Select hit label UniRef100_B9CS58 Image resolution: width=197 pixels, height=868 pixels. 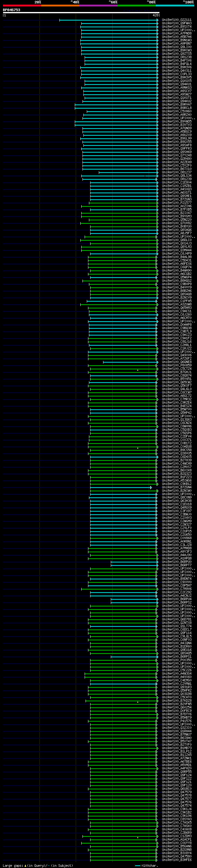(x=176, y=450)
